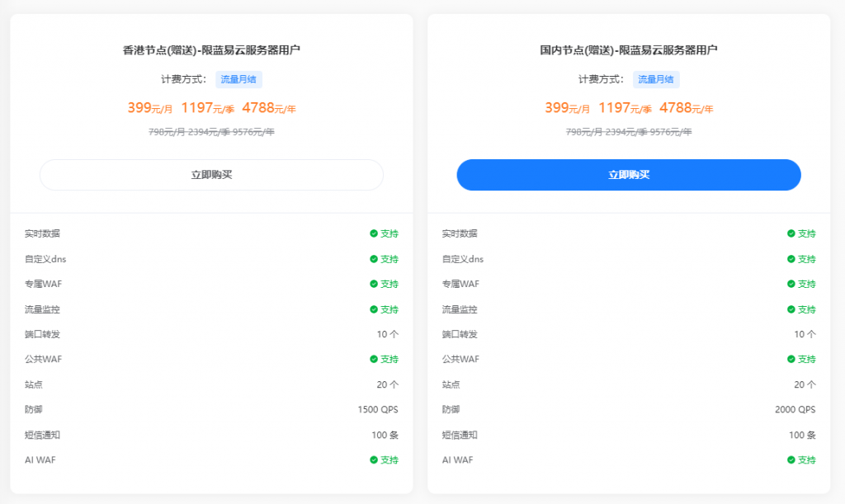This screenshot has width=845, height=504.
Task: Click 立即购买 for the 香港节点 plan
Action: pos(211,175)
